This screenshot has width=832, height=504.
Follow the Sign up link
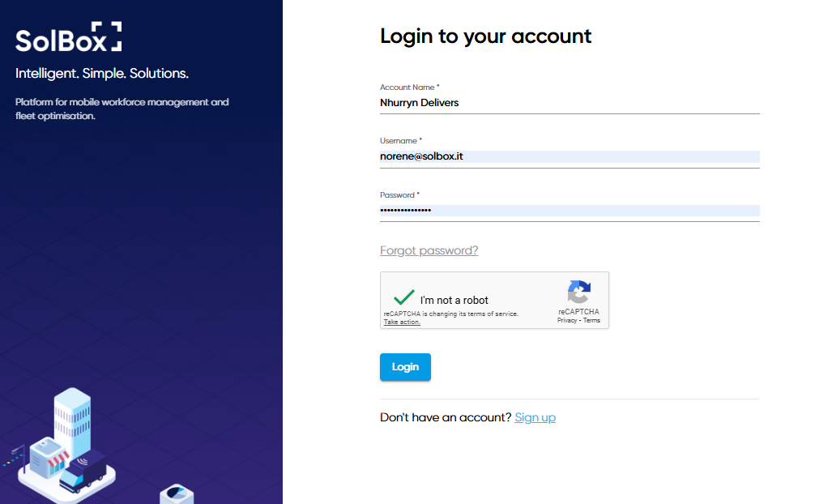point(535,417)
